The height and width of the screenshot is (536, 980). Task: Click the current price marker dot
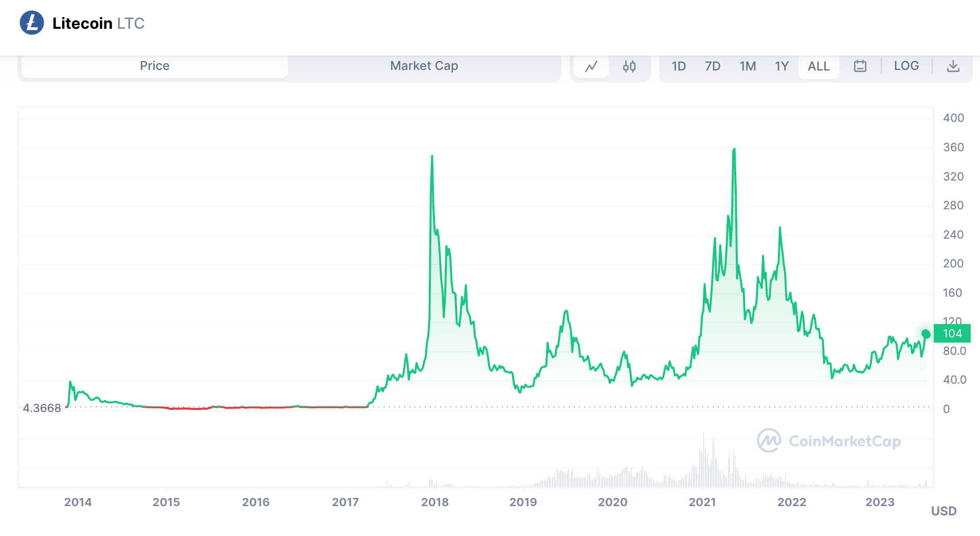(x=926, y=334)
